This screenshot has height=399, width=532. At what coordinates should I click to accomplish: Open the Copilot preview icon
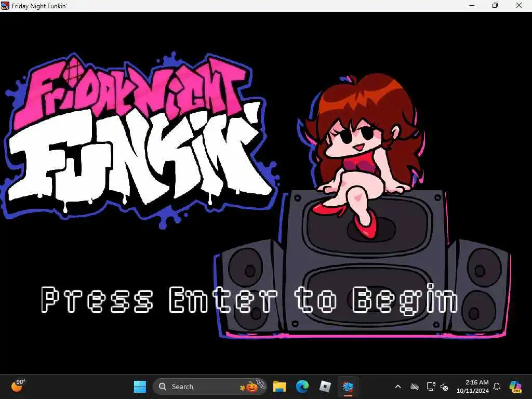(515, 387)
